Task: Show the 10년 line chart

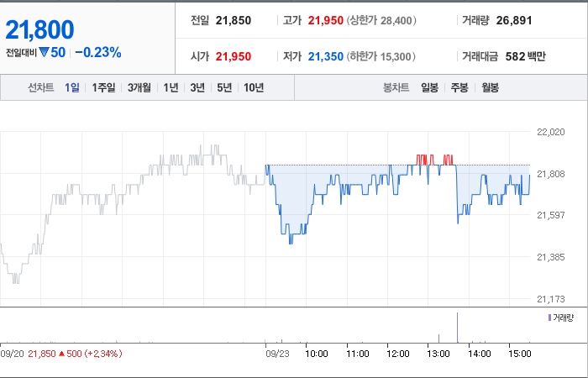Action: (x=254, y=87)
